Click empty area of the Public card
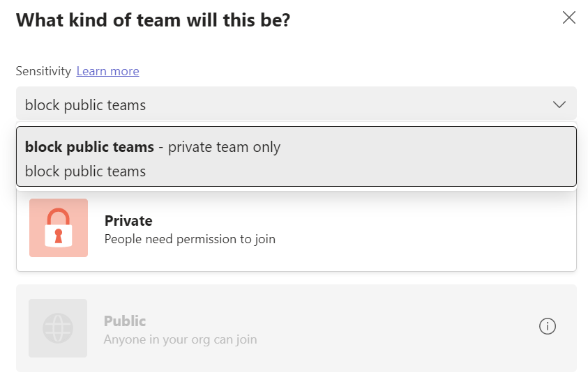The width and height of the screenshot is (588, 384). (x=384, y=328)
